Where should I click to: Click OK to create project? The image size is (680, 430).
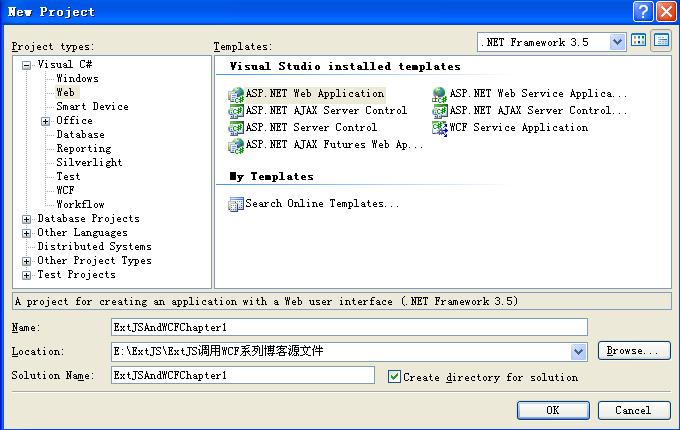[x=553, y=410]
